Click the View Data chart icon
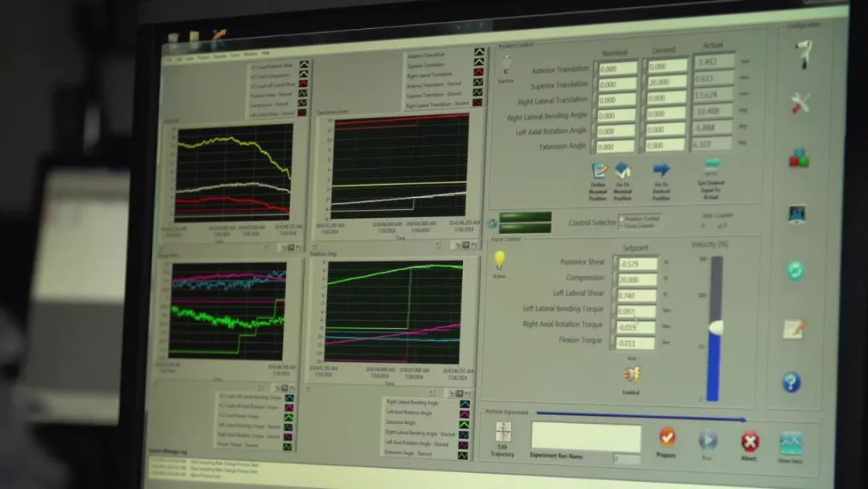Screen dimensions: 868x489 pyautogui.click(x=791, y=443)
